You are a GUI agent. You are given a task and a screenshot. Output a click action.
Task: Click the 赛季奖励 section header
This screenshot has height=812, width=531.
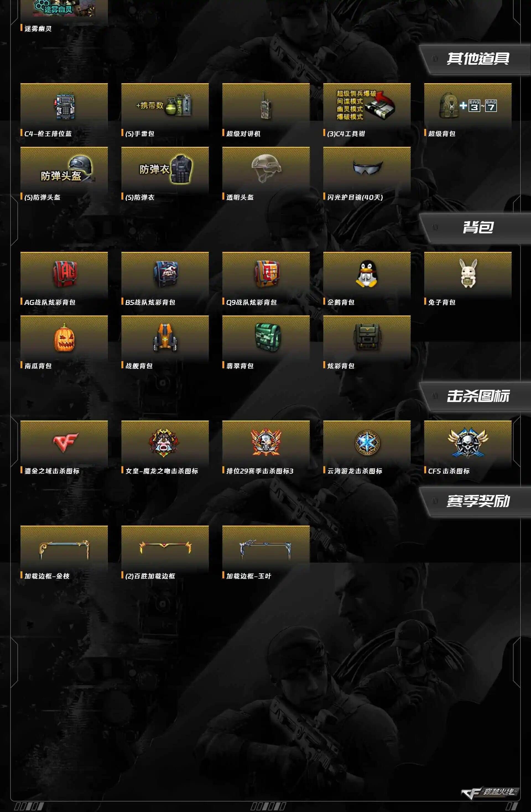pos(478,501)
